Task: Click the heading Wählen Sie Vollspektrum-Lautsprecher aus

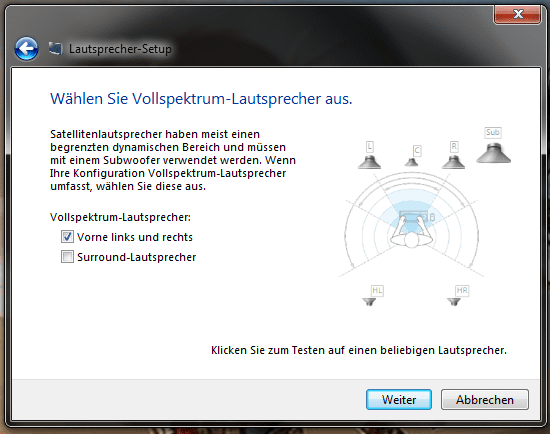Action: click(201, 99)
